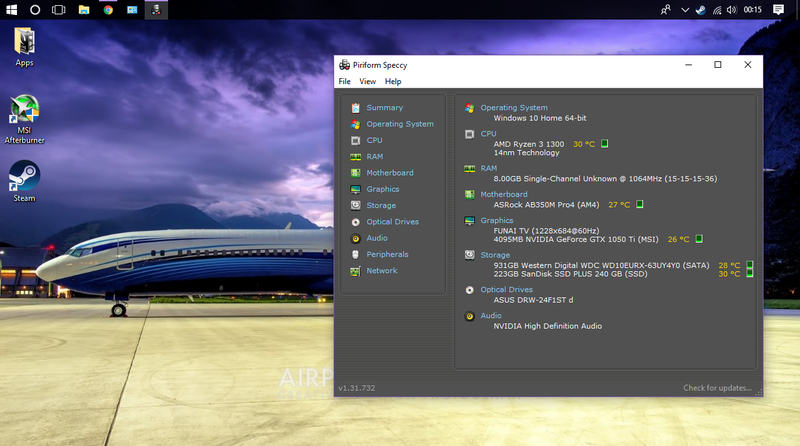This screenshot has width=800, height=446.
Task: Click the Speccy taskbar button
Action: point(156,10)
